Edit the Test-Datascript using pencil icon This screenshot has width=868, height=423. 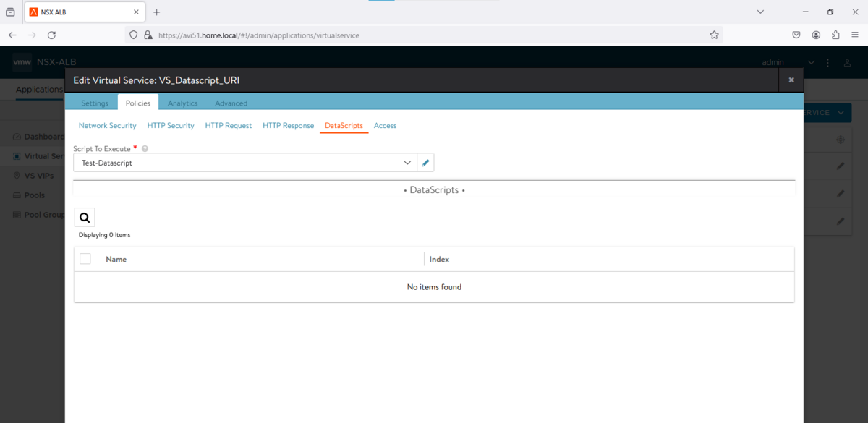(426, 163)
